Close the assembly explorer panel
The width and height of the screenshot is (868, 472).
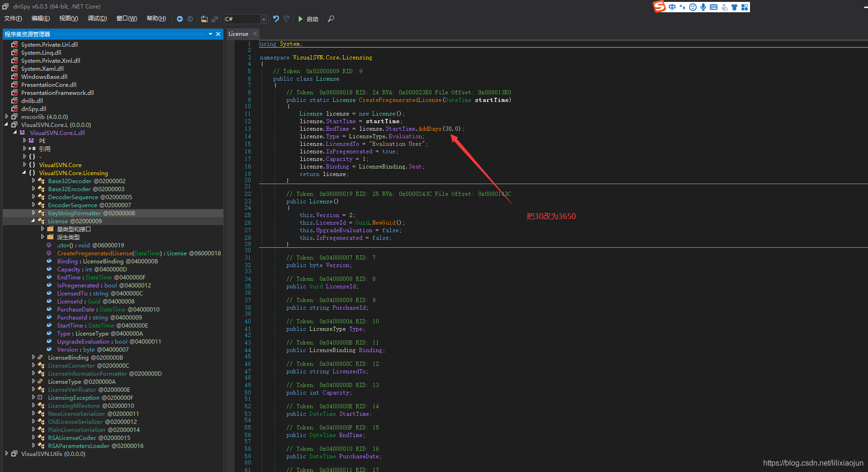click(218, 34)
